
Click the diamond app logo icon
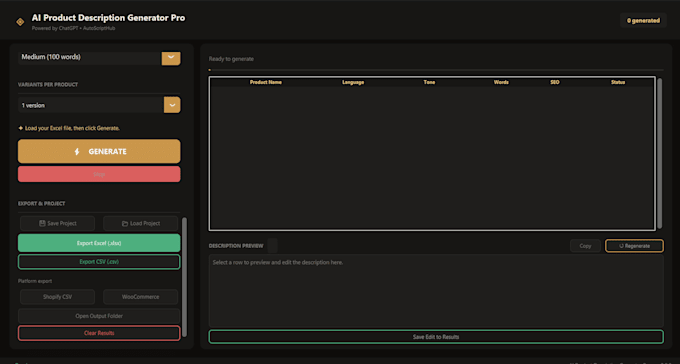[20, 22]
